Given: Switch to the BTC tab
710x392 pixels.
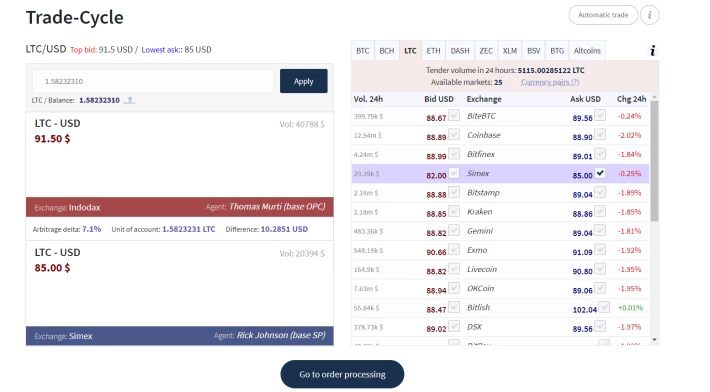Looking at the screenshot, I should (x=363, y=51).
